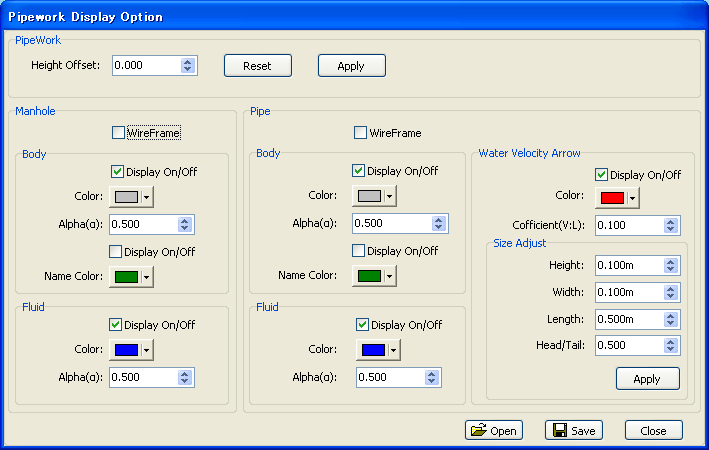The image size is (709, 450).
Task: Click the blue Manhole Fluid color swatch
Action: (x=127, y=350)
